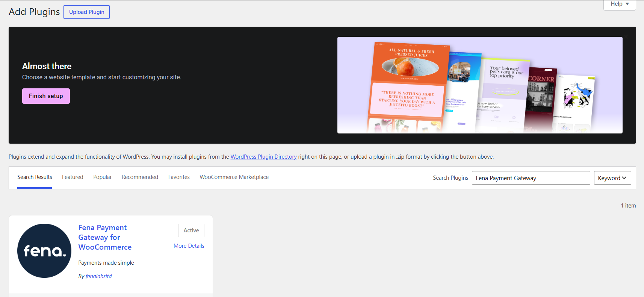Click the orange juice template preview
The width and height of the screenshot is (644, 297).
pyautogui.click(x=408, y=87)
